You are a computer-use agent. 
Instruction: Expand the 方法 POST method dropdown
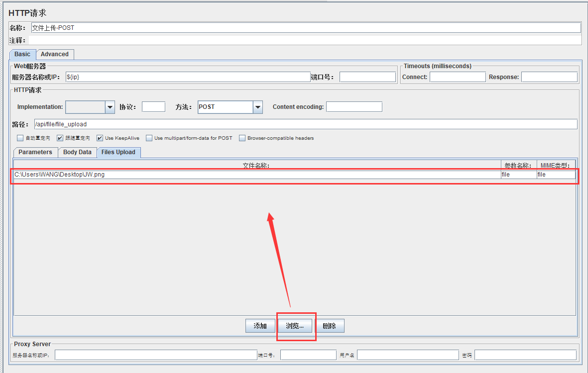point(257,107)
